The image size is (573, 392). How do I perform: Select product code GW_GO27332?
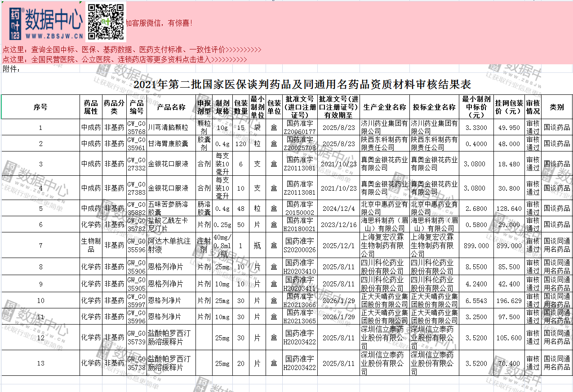[136, 164]
